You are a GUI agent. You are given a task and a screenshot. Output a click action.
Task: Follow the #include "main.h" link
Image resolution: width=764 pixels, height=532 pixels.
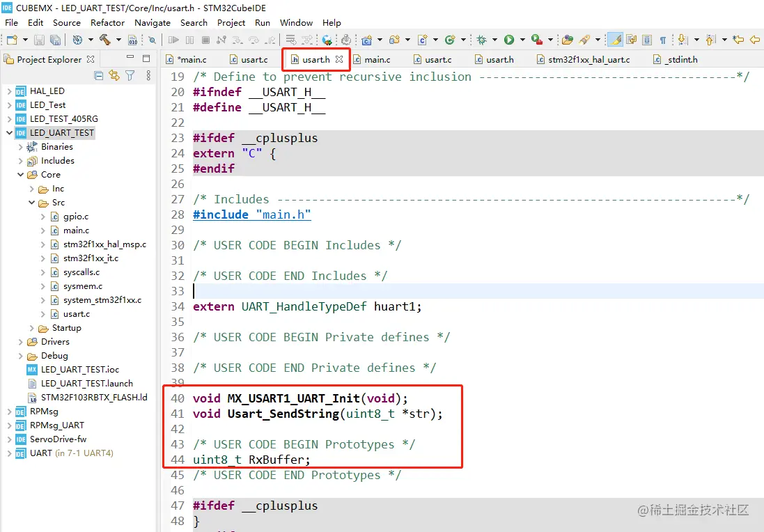[252, 214]
